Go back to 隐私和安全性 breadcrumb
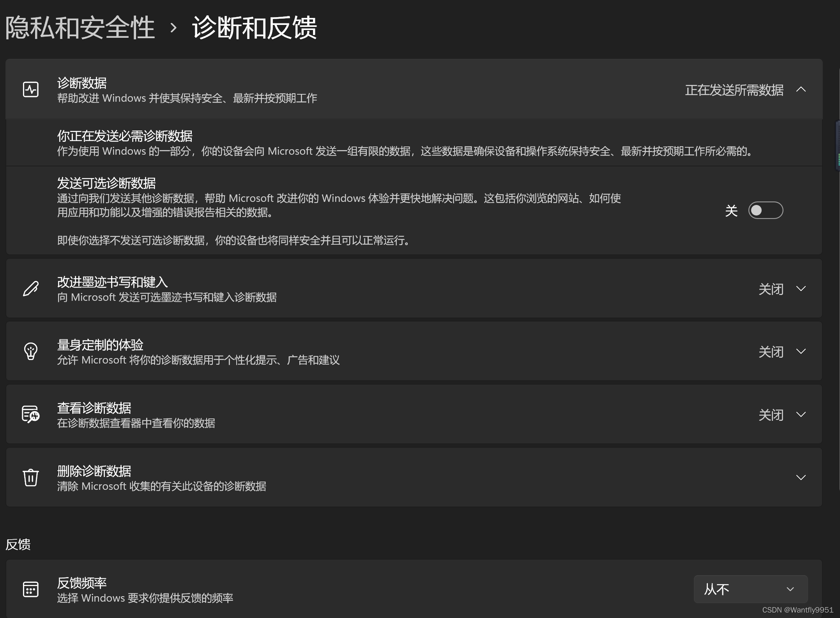 (x=80, y=28)
